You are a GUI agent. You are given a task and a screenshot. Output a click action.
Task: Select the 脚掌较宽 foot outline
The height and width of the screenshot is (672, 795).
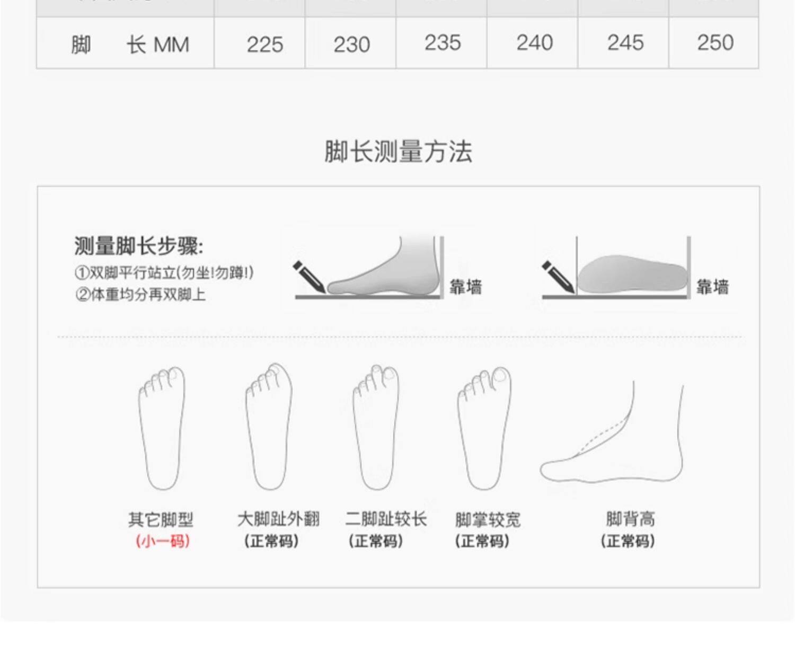pos(484,428)
